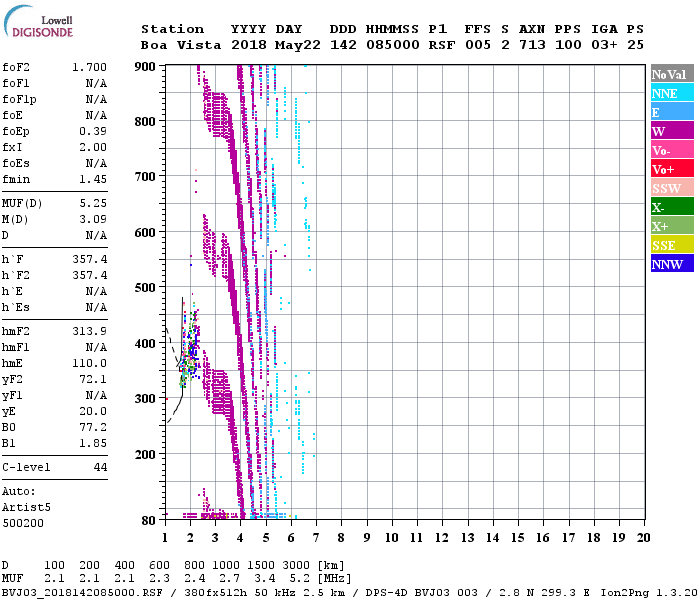Click the 900 height axis label
Image resolution: width=700 pixels, height=600 pixels.
click(145, 66)
